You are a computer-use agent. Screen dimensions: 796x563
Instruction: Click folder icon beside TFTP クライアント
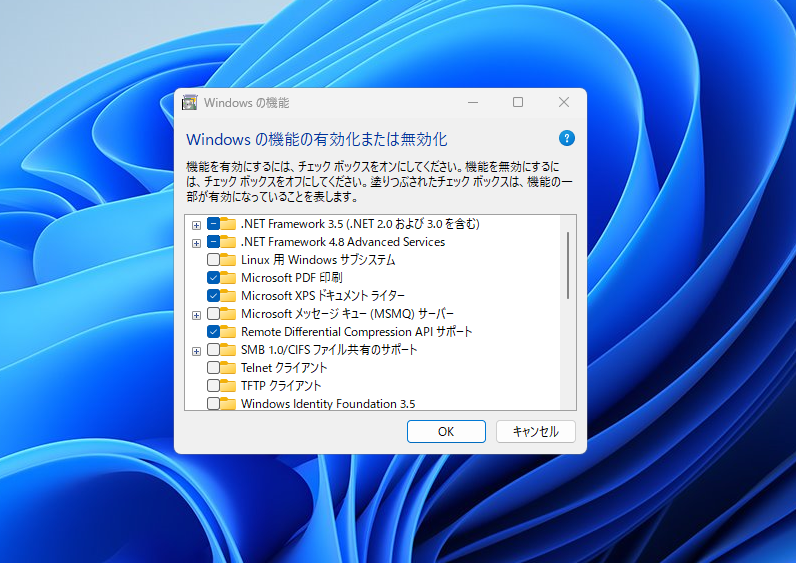pyautogui.click(x=228, y=386)
